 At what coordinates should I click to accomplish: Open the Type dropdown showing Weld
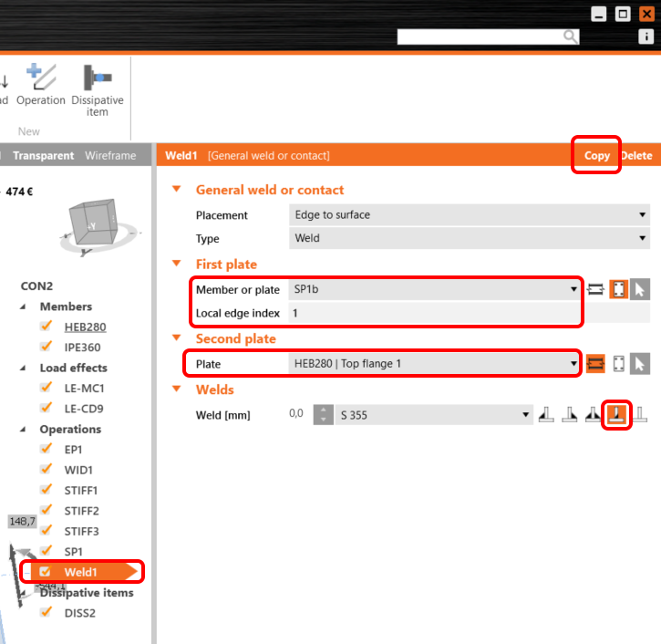click(470, 238)
